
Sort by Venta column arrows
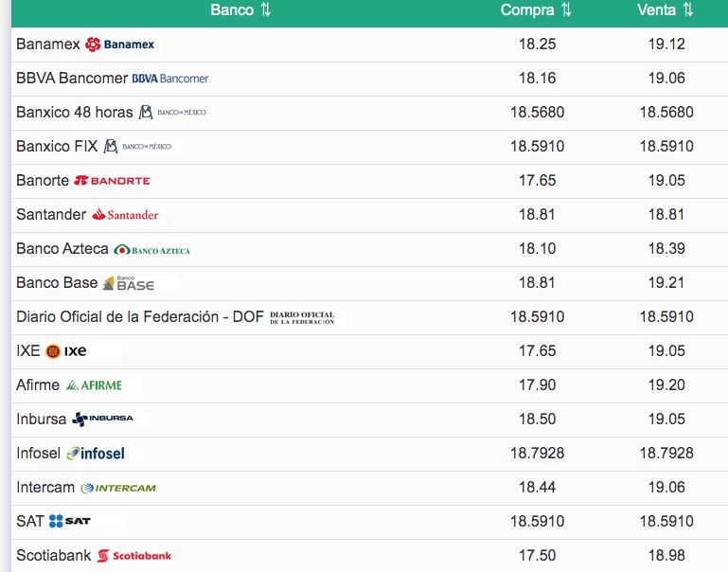688,9
